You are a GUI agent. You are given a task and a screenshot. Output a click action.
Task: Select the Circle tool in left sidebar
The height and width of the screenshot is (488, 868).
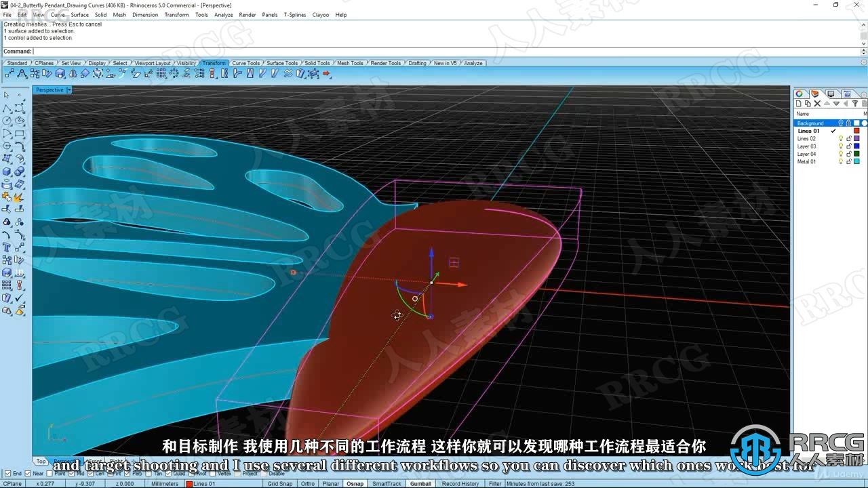7,121
